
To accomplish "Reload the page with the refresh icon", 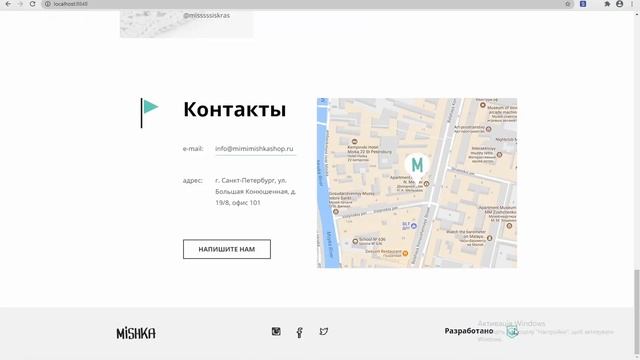I will click(33, 4).
